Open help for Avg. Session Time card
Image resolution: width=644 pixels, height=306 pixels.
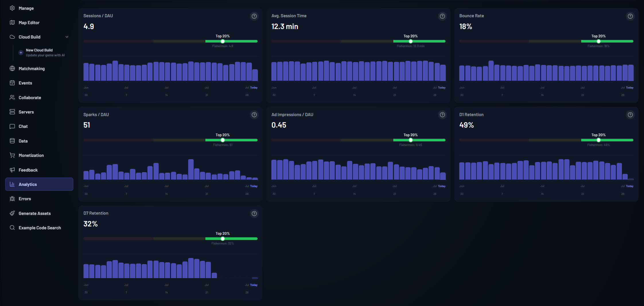point(442,16)
